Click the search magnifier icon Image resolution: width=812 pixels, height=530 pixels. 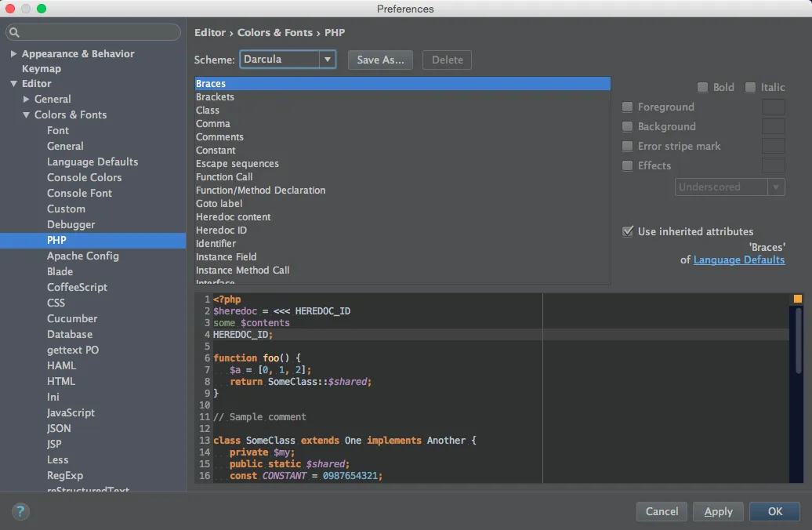click(14, 33)
